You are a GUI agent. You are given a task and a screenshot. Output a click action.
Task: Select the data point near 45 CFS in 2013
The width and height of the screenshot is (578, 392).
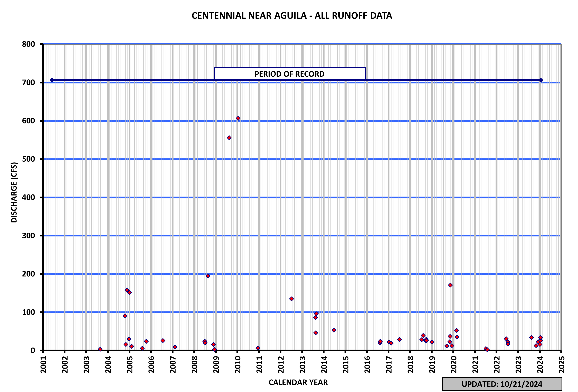pos(315,333)
